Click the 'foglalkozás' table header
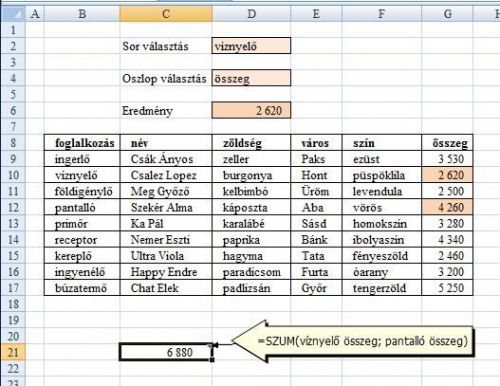 (x=82, y=143)
